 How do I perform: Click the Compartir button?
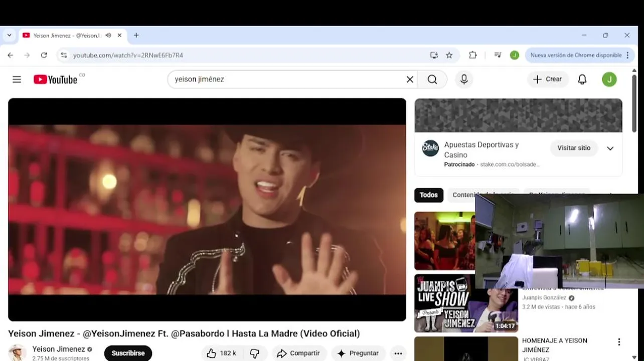tap(299, 353)
